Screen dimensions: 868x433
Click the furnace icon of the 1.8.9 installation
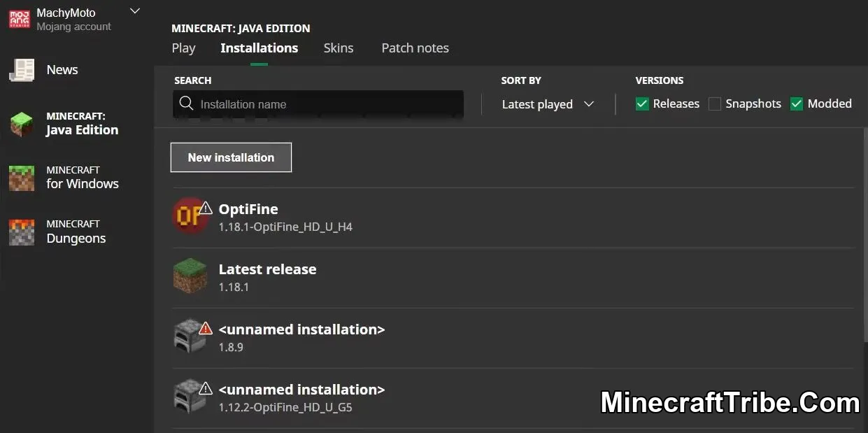(x=189, y=336)
